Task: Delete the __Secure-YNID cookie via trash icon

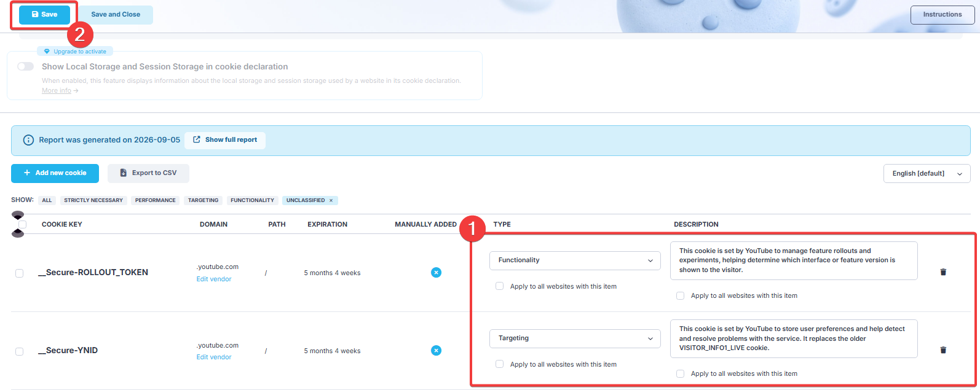Action: coord(943,350)
